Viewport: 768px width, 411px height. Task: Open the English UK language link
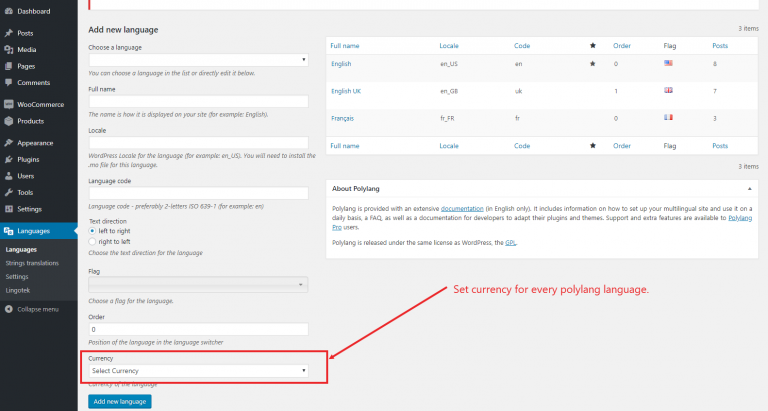tap(346, 91)
